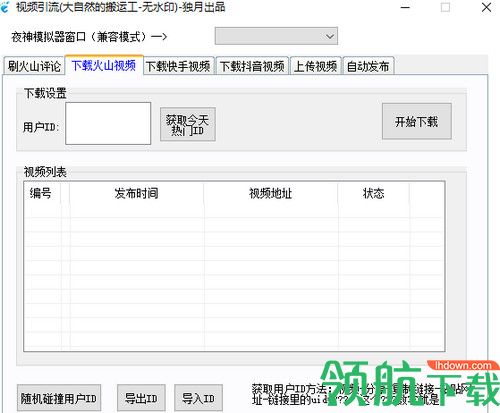Click the 编号 column header
This screenshot has width=500, height=413.
(43, 193)
